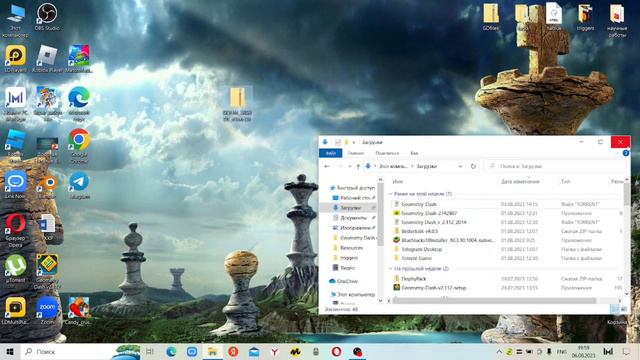This screenshot has width=640, height=360.
Task: Select the zipped folder in desktop center
Action: (x=238, y=104)
